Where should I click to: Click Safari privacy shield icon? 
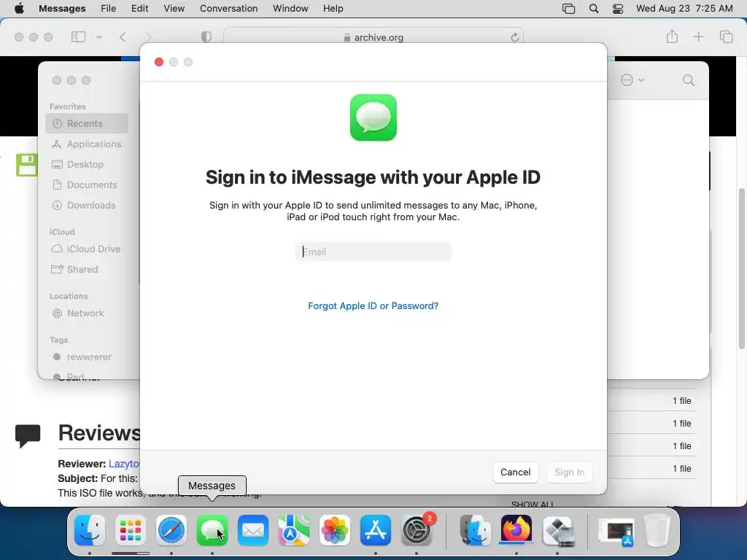[206, 36]
